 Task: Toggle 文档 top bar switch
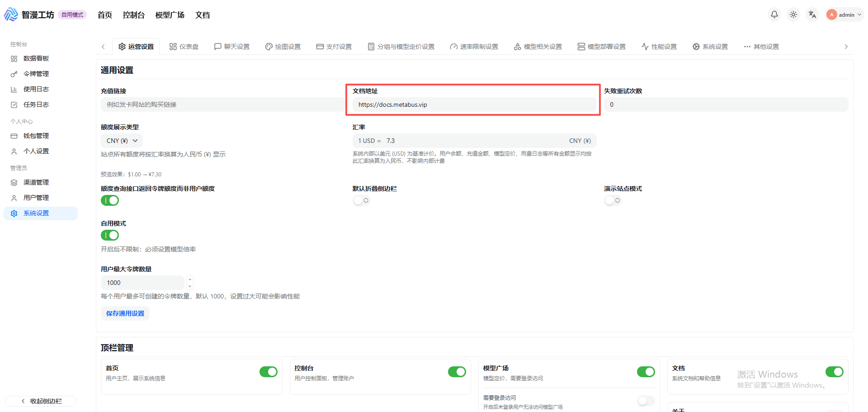pos(835,372)
